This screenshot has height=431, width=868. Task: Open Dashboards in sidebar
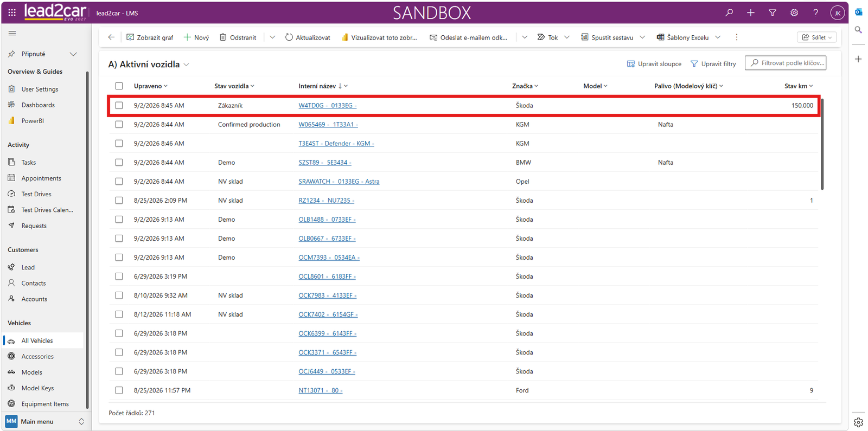click(x=38, y=105)
